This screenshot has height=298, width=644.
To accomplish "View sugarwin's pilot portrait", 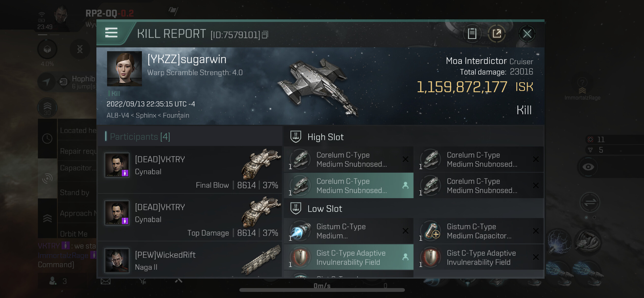I will coord(124,69).
